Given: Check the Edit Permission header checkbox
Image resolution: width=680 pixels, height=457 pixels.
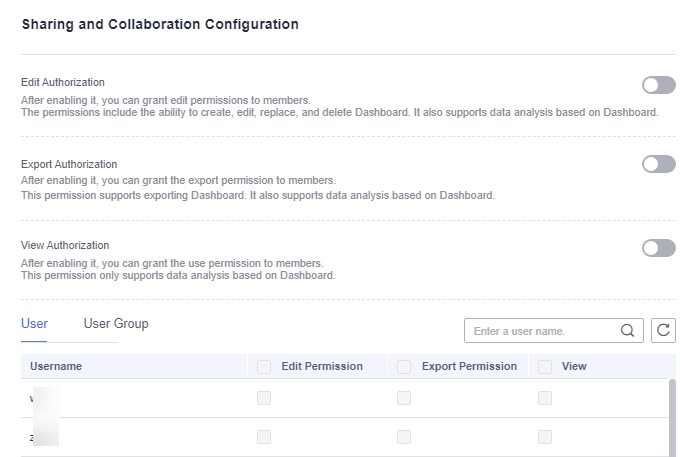Looking at the screenshot, I should point(264,367).
